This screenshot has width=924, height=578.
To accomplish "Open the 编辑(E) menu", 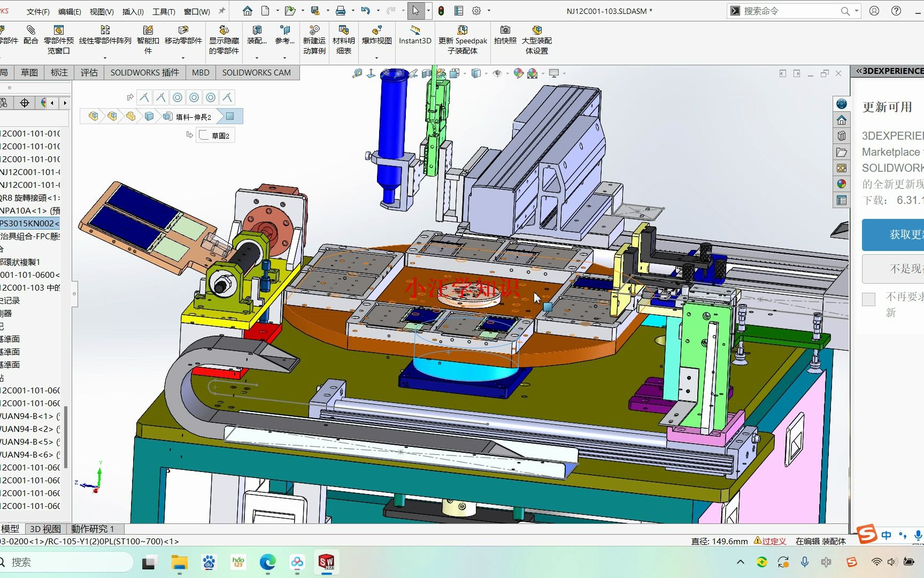I will tap(70, 11).
